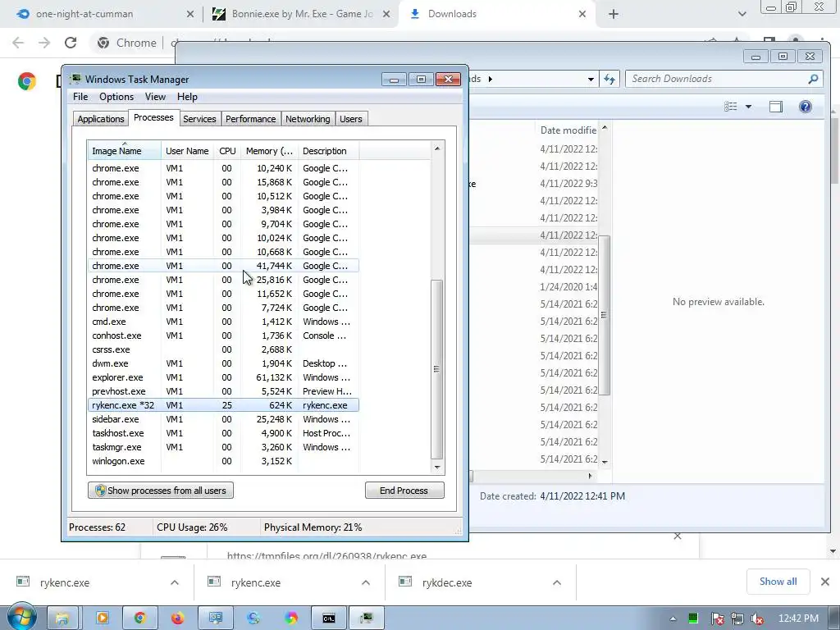Select the sidebar.exe process row
840x630 pixels.
[x=223, y=419]
